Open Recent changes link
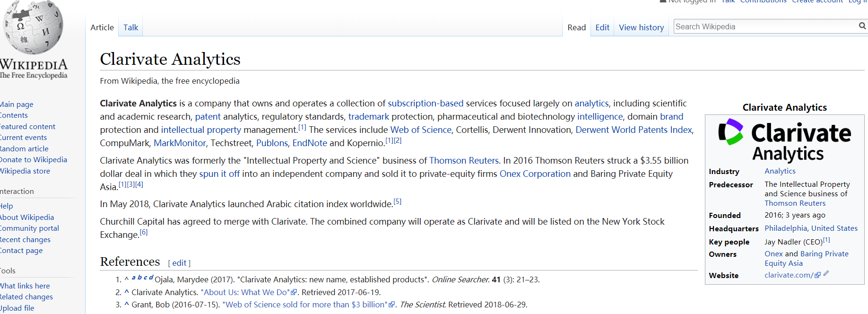Viewport: 868px width, 314px height. coord(25,240)
